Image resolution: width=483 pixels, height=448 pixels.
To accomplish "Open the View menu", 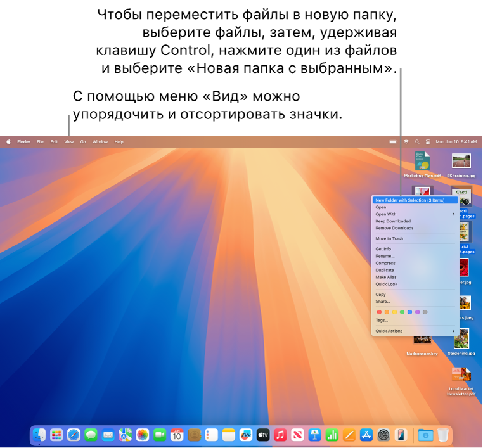I will [x=68, y=142].
